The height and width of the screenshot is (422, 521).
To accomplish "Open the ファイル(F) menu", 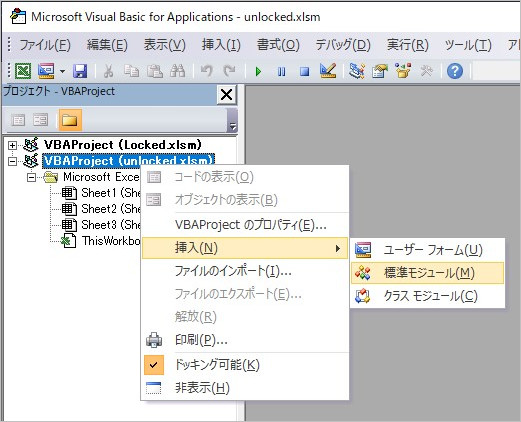I will 45,45.
